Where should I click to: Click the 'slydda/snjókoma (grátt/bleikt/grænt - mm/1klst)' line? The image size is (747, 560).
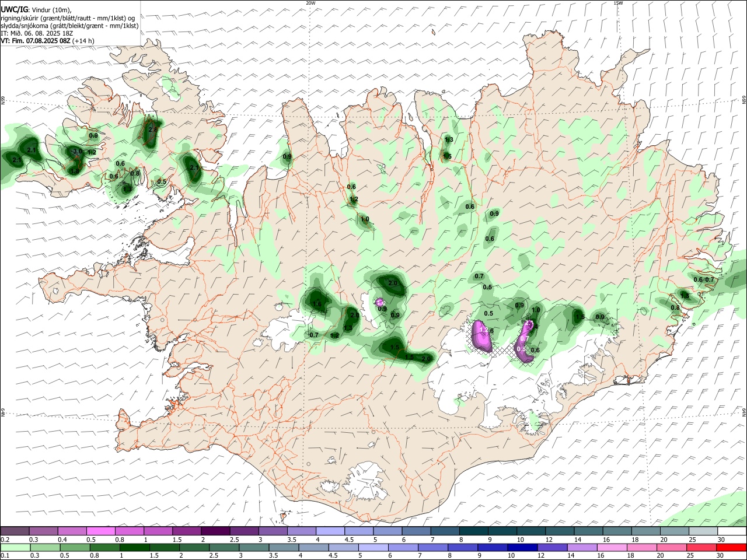69,25
